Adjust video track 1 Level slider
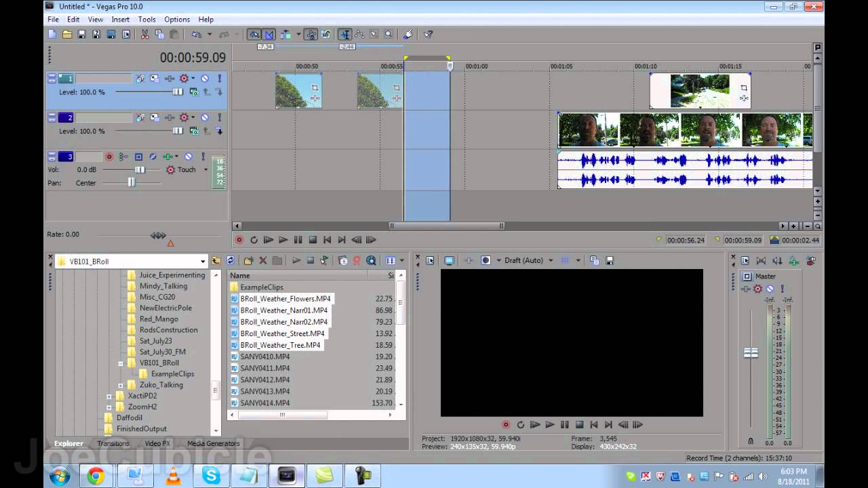This screenshot has height=488, width=868. click(177, 91)
